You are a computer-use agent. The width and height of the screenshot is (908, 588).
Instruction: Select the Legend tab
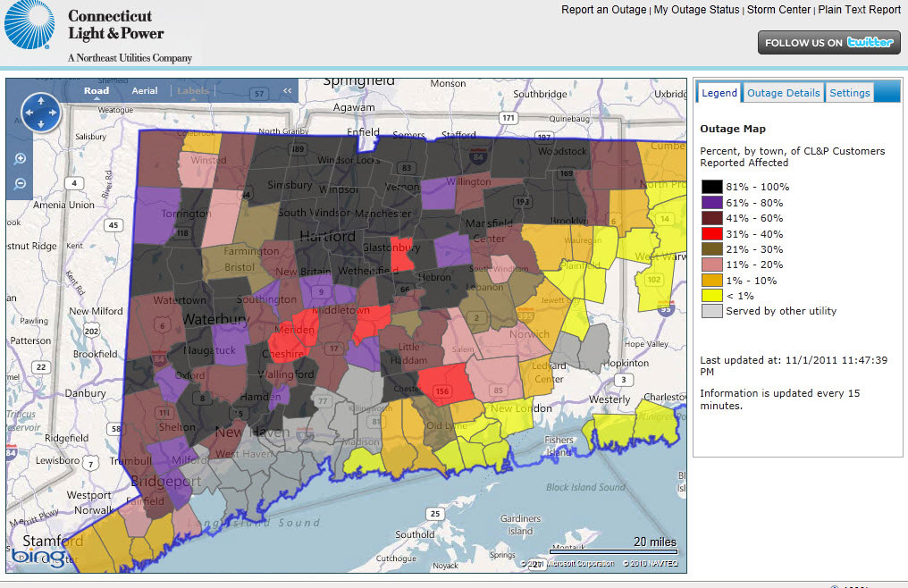[719, 93]
